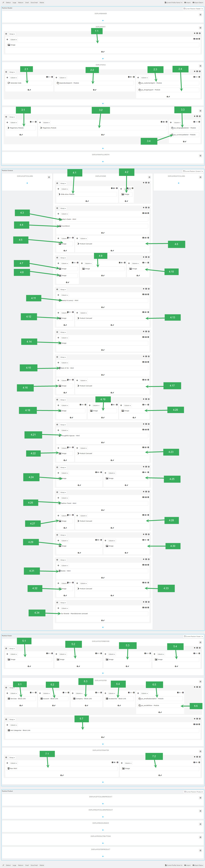Select Mobile view in the top toolbar
Image resolution: width=205 pixels, height=868 pixels.
point(42,2)
